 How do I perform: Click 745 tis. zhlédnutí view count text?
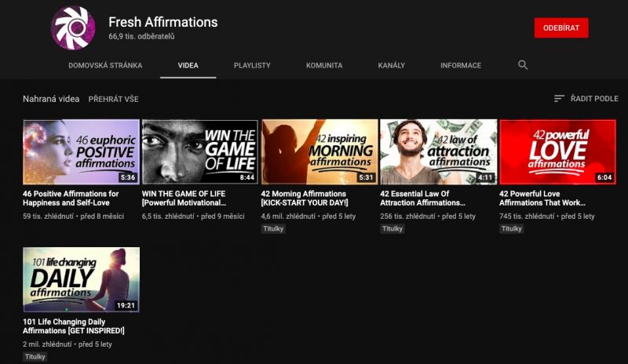(527, 217)
